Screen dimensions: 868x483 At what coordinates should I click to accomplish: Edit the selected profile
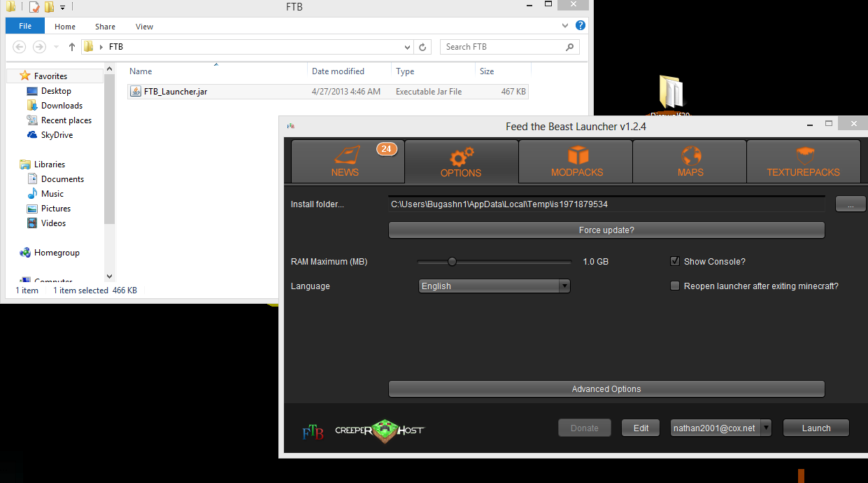click(641, 428)
